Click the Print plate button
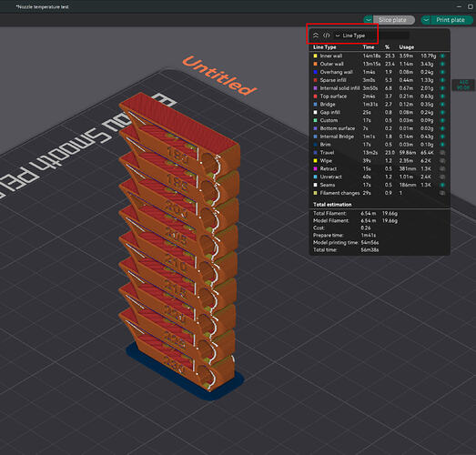This screenshot has height=455, width=476. pyautogui.click(x=451, y=20)
